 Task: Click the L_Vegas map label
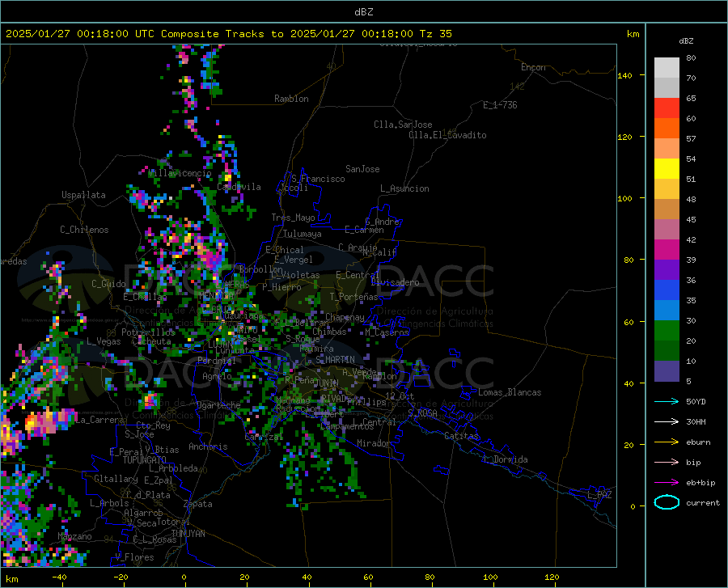tap(104, 341)
